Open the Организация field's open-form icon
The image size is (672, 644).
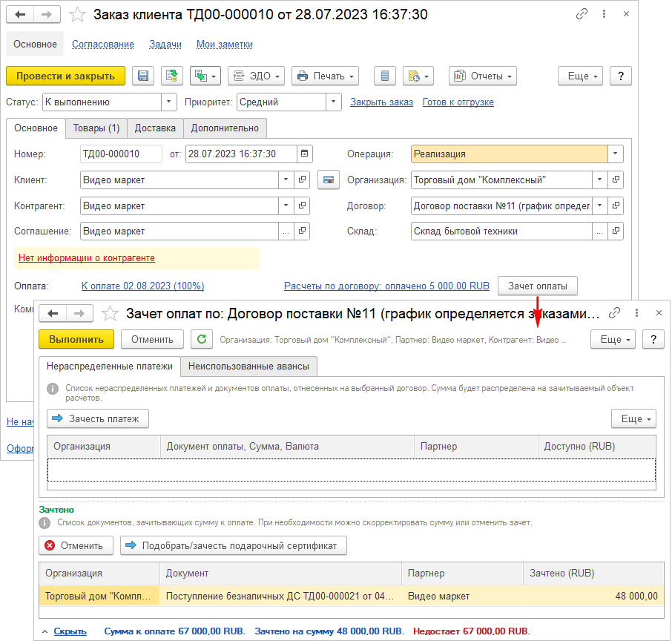[x=616, y=180]
